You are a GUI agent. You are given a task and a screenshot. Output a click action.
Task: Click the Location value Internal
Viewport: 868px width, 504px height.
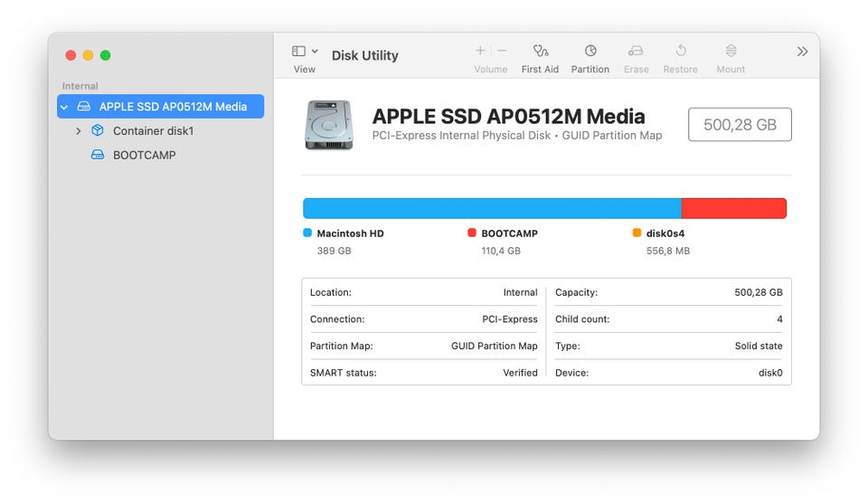521,292
